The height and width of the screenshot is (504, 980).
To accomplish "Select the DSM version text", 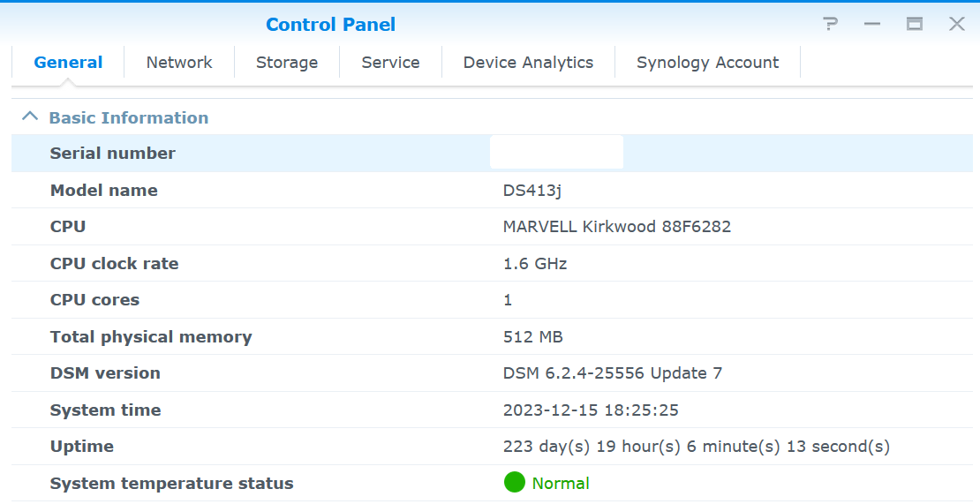I will click(x=612, y=373).
